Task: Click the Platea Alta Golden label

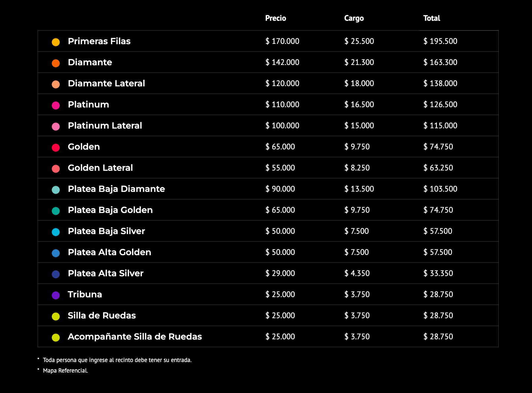Action: tap(109, 252)
